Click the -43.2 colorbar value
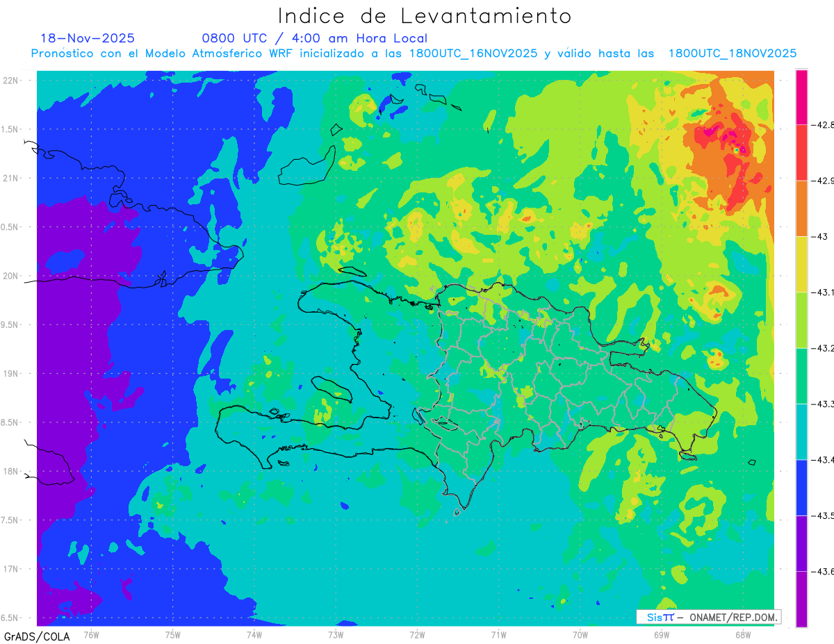The image size is (834, 644). (x=822, y=348)
